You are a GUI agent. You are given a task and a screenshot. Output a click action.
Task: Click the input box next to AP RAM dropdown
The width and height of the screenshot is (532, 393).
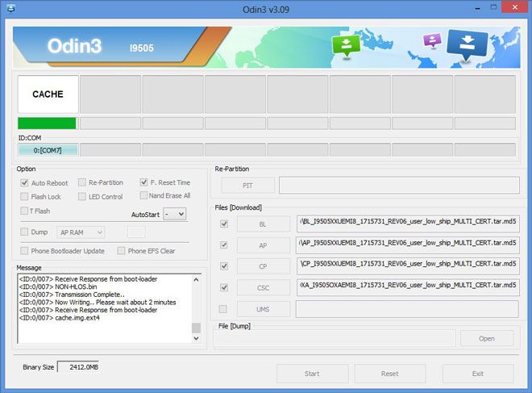coord(136,232)
